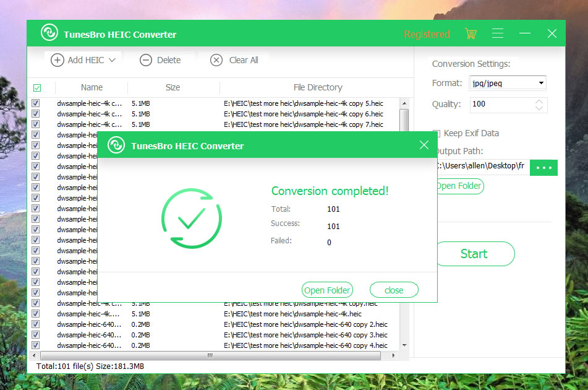
Task: Click the 'Conversion Settings:' heading
Action: click(471, 64)
